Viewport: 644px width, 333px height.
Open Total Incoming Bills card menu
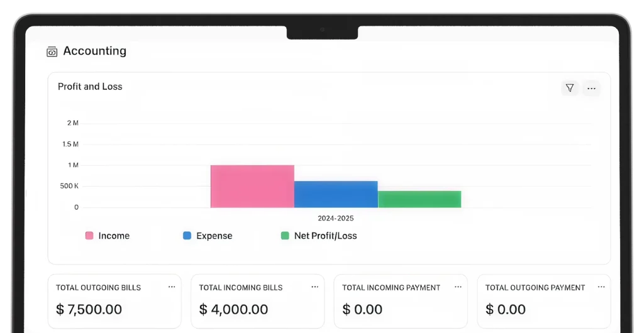click(314, 287)
